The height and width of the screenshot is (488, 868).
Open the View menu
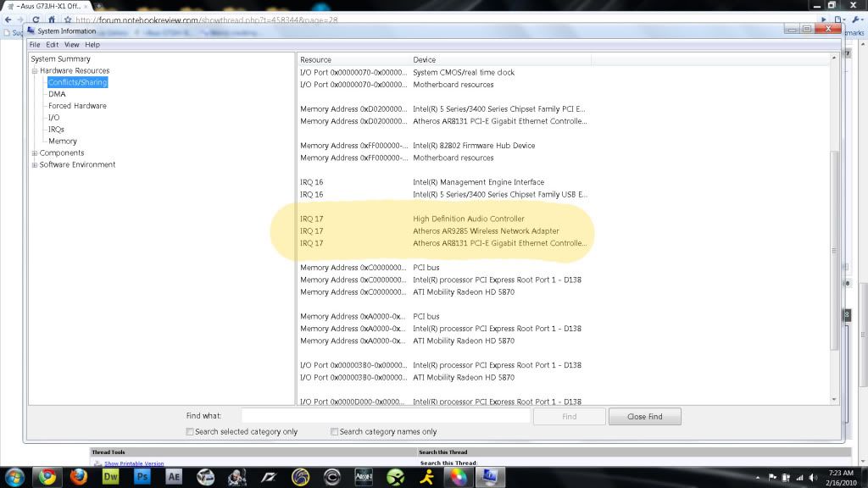71,45
